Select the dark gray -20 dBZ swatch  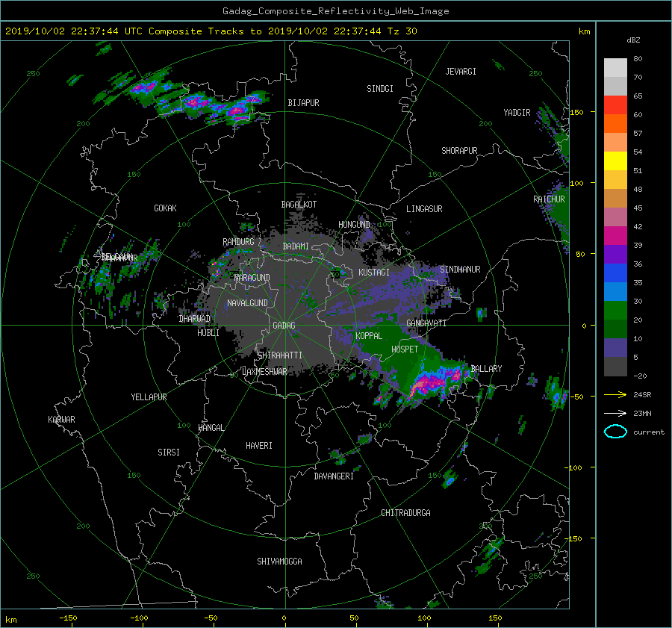coord(615,367)
